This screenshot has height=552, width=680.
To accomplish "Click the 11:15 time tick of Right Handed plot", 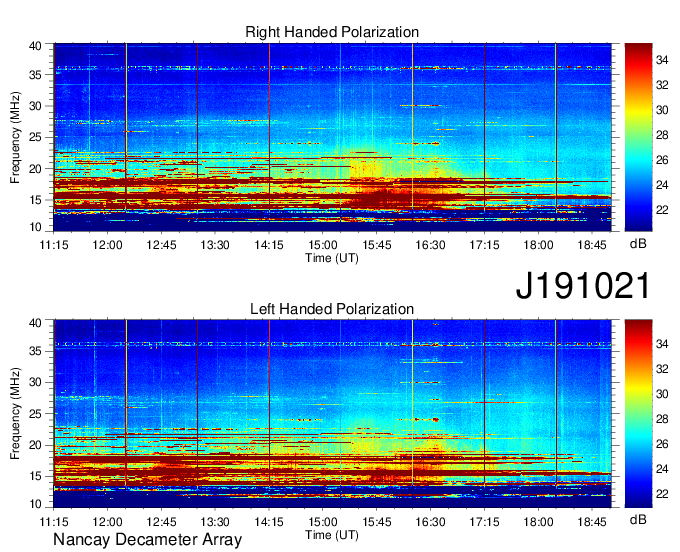I will (54, 245).
